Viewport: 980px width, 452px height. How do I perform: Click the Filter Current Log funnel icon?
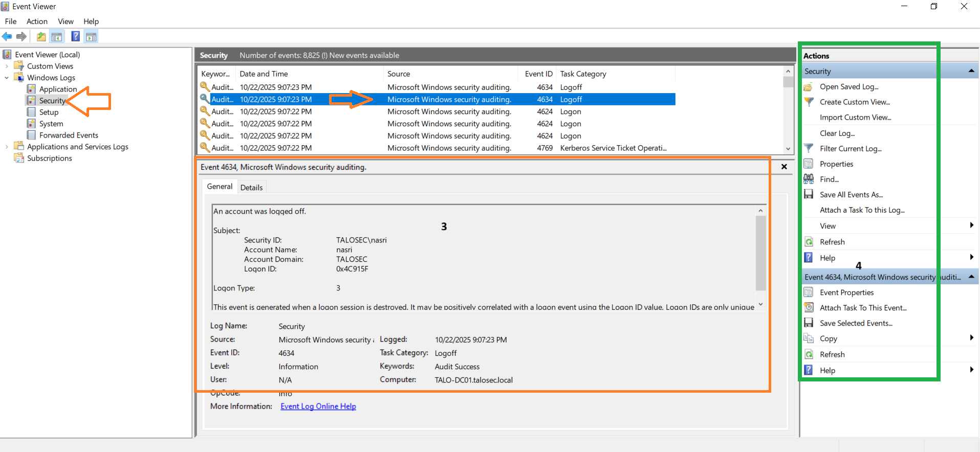(x=809, y=148)
